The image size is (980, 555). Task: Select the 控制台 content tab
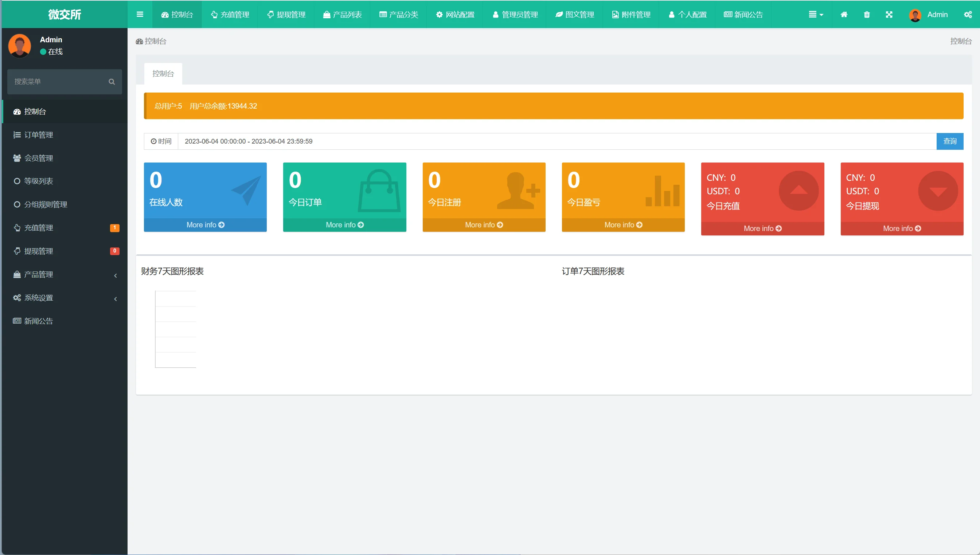tap(163, 74)
